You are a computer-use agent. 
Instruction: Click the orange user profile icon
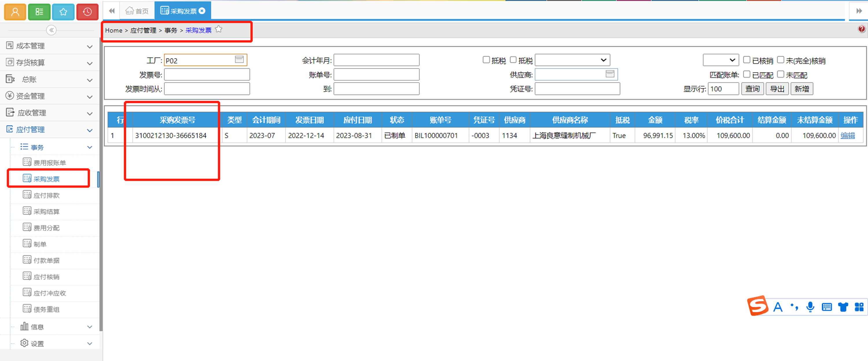pos(15,12)
